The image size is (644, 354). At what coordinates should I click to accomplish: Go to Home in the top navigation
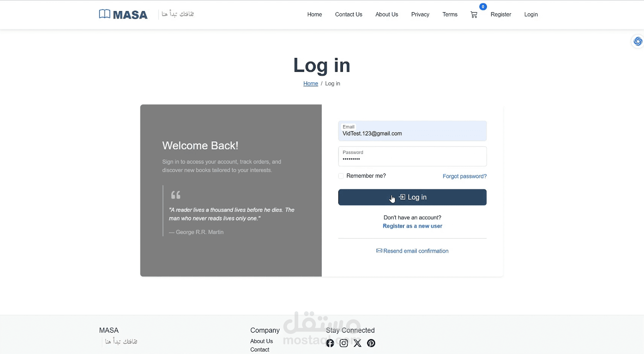click(x=314, y=14)
